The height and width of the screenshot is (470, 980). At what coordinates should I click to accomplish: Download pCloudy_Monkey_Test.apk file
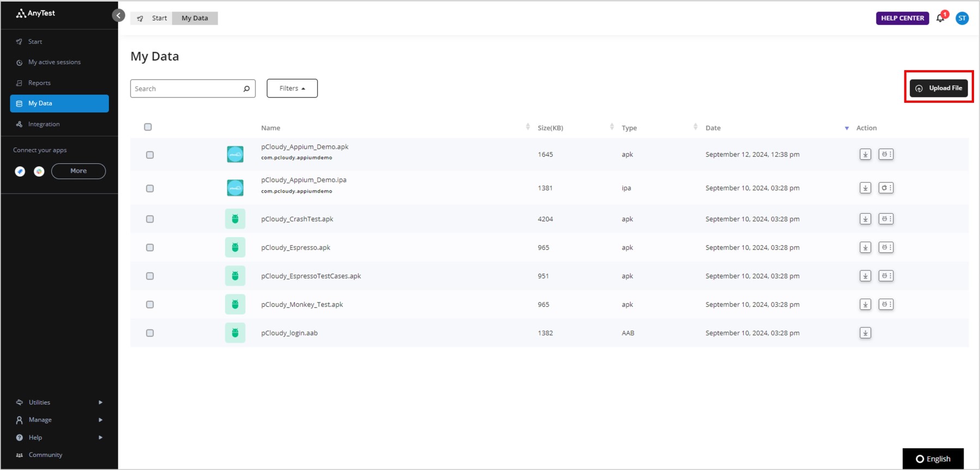click(865, 305)
